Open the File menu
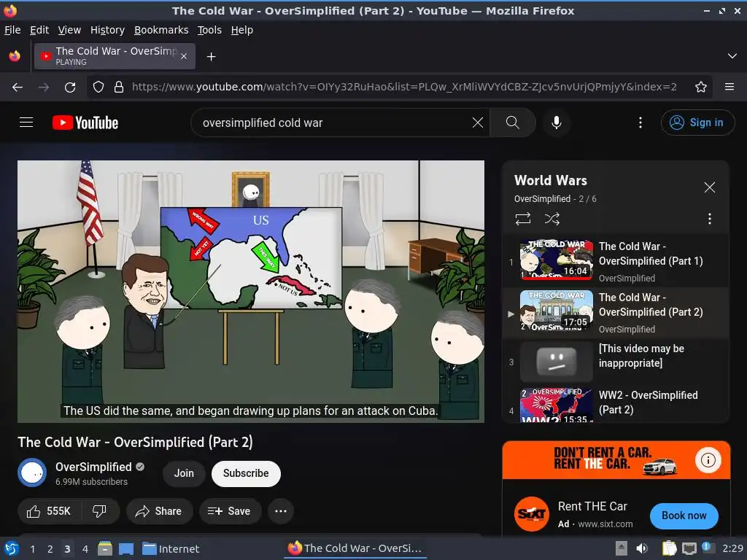 [x=12, y=30]
